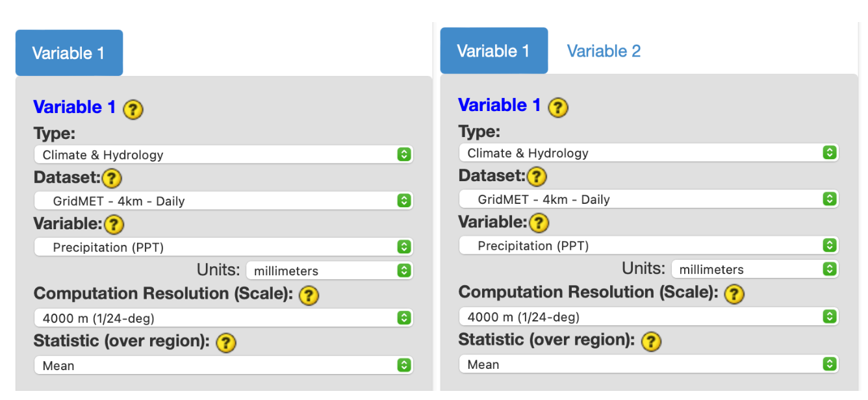The width and height of the screenshot is (868, 400).
Task: Click Dataset help icon in right panel
Action: click(x=537, y=177)
